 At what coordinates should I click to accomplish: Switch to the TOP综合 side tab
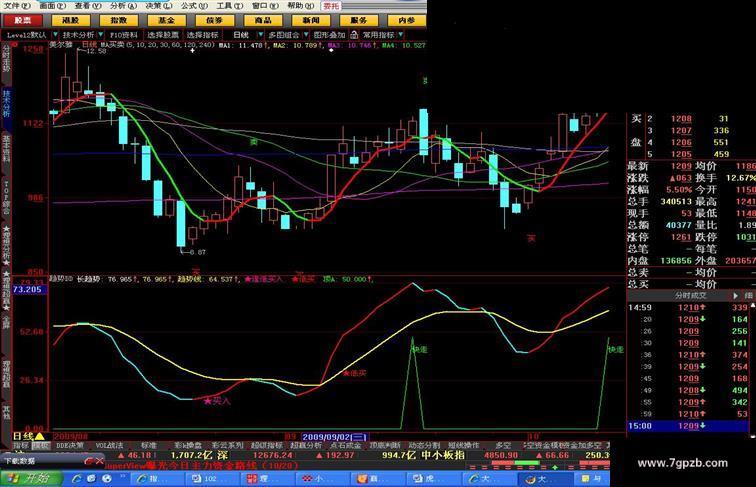click(6, 197)
